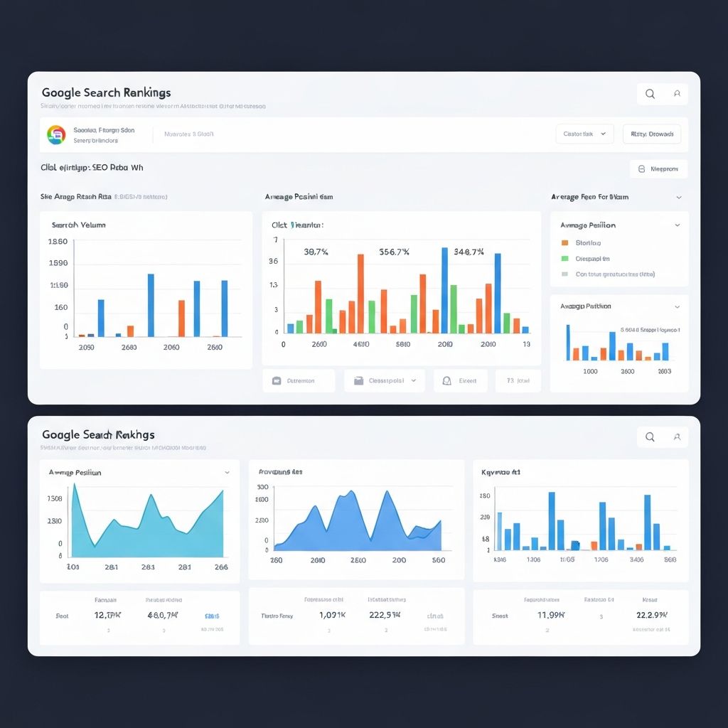Click the Kqvevao chart title
This screenshot has height=728, width=728.
tap(500, 473)
